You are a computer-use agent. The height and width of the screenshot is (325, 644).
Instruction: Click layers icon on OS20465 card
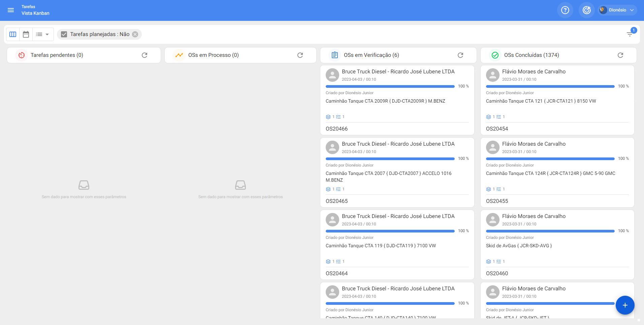[328, 189]
